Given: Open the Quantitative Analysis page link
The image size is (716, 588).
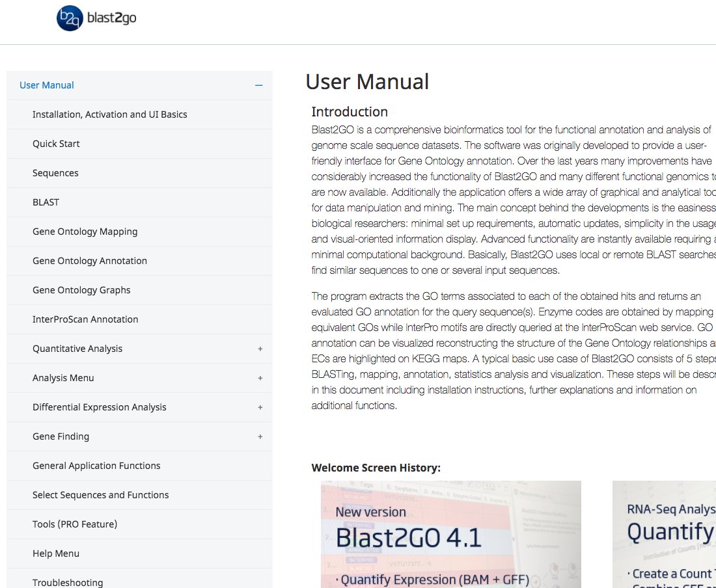Looking at the screenshot, I should coord(77,349).
